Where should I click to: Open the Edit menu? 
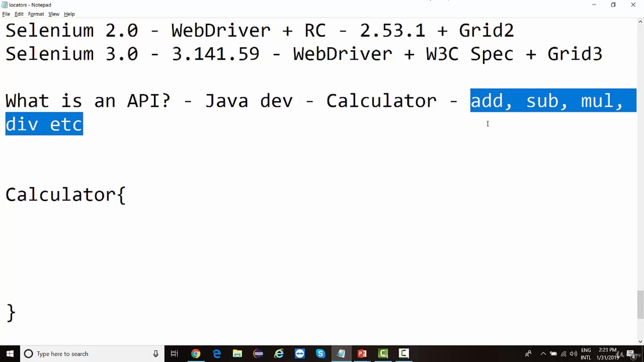(x=19, y=14)
